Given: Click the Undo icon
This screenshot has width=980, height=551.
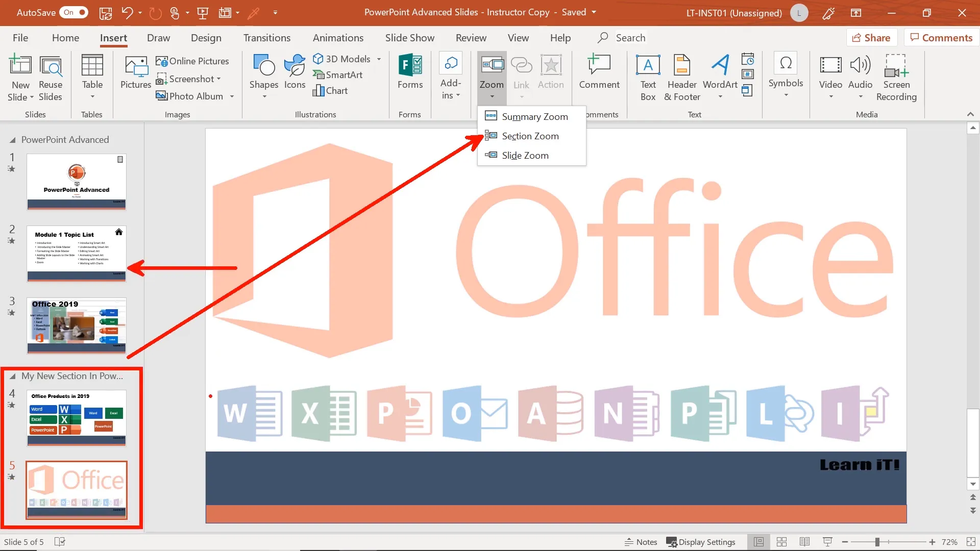Looking at the screenshot, I should click(x=127, y=13).
